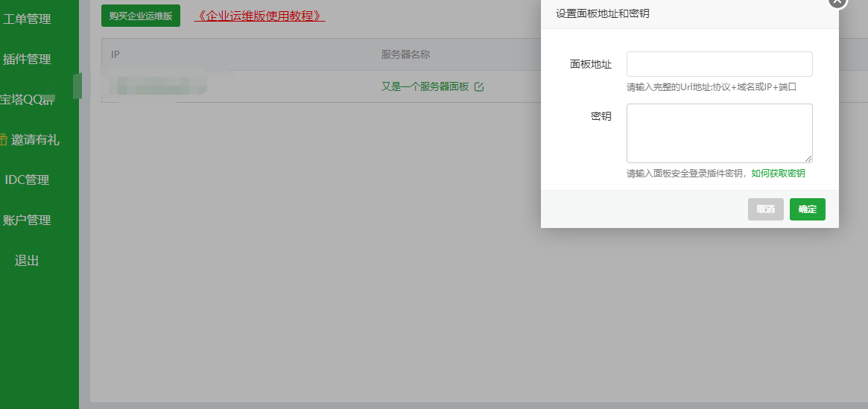Open 宝塔QQ群 sidebar entry
This screenshot has width=868, height=409.
click(x=27, y=100)
